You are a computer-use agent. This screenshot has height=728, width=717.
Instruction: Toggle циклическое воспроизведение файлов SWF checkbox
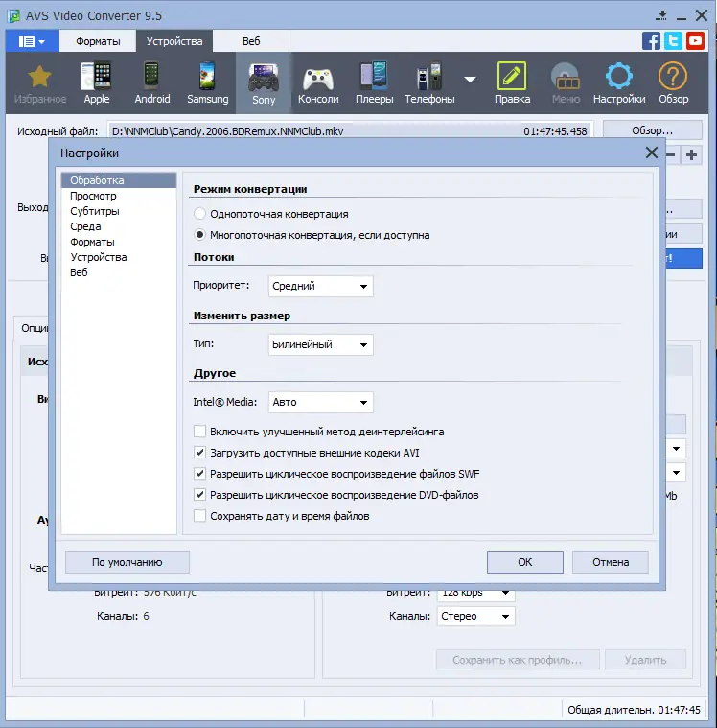(x=199, y=474)
